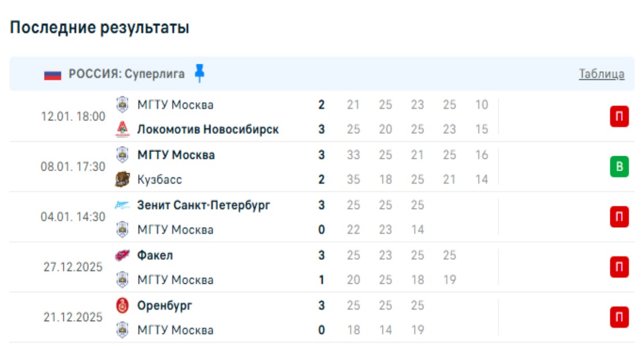Open the РОССИЯ: Суперлига league link
This screenshot has width=644, height=346.
[x=127, y=74]
